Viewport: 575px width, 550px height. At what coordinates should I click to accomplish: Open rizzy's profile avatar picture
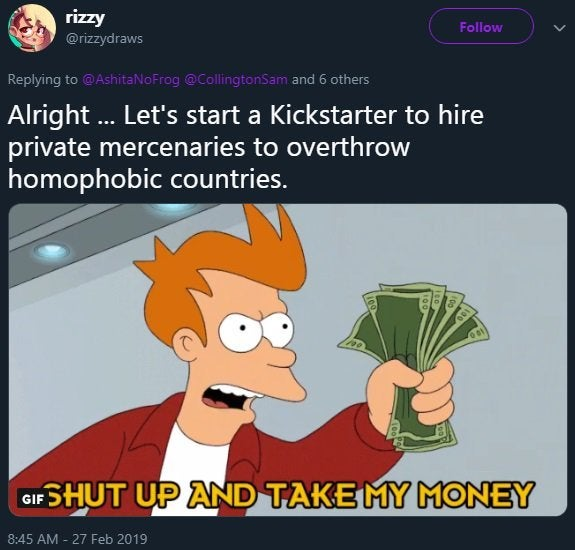pos(32,28)
